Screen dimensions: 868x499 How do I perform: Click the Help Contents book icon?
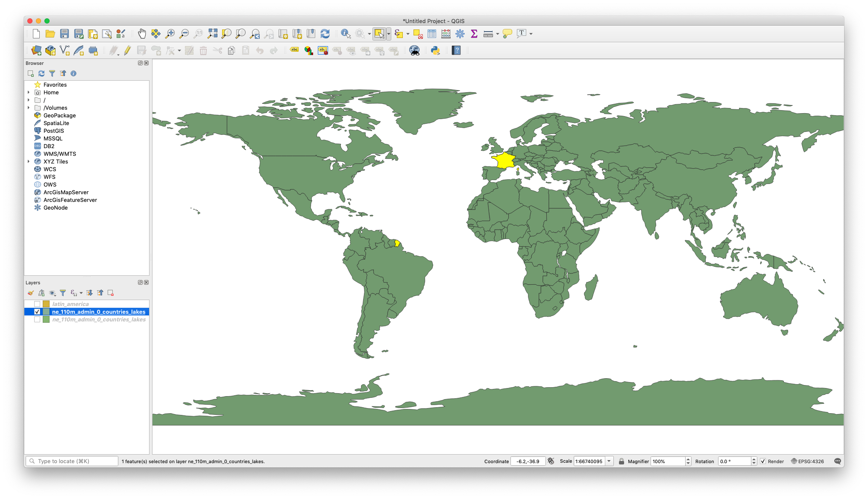[x=456, y=51]
